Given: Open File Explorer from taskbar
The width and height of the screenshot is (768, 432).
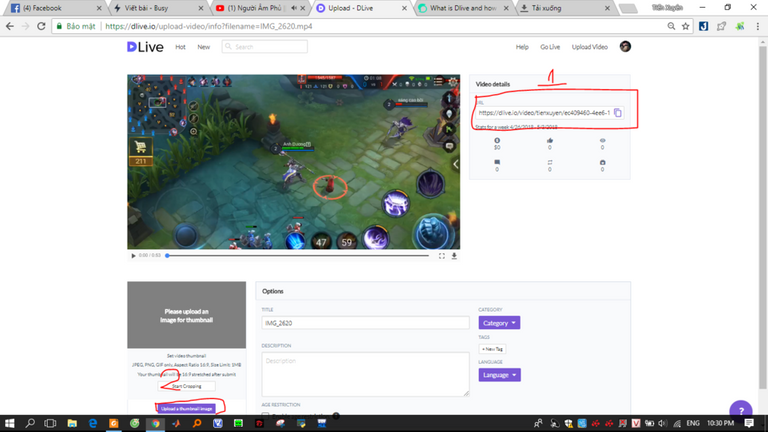Looking at the screenshot, I should pyautogui.click(x=72, y=423).
